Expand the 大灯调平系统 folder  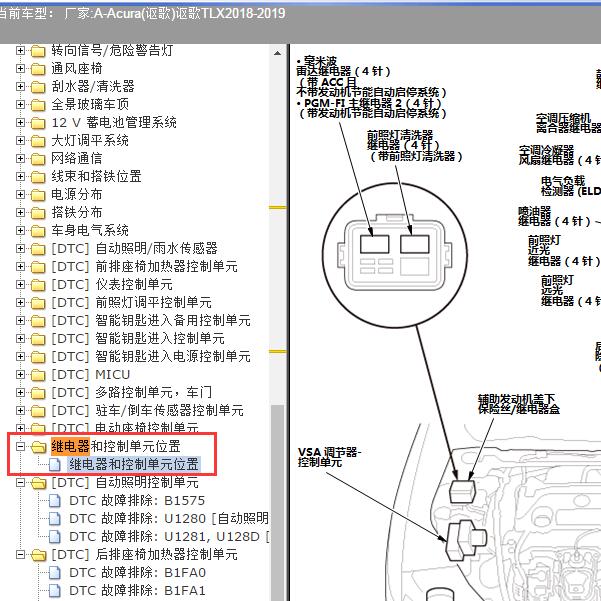(20, 141)
